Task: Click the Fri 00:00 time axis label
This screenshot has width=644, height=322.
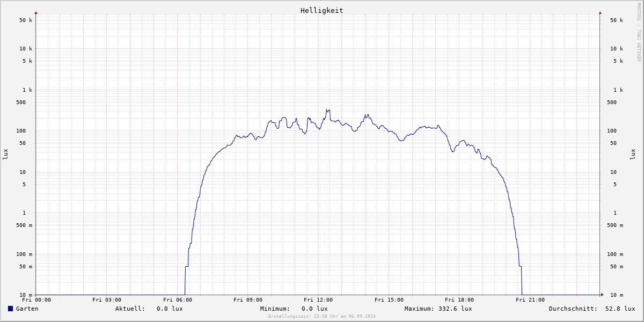Action: click(x=36, y=300)
